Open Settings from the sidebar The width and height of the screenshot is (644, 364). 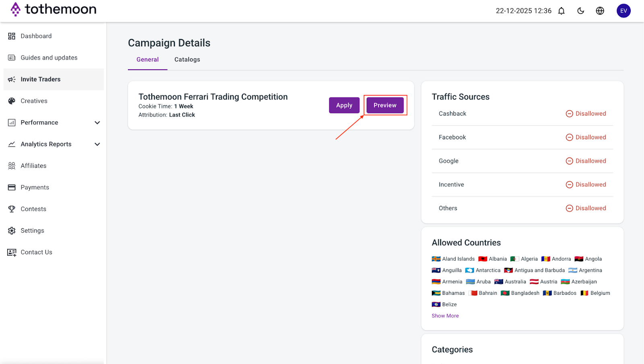[54, 231]
